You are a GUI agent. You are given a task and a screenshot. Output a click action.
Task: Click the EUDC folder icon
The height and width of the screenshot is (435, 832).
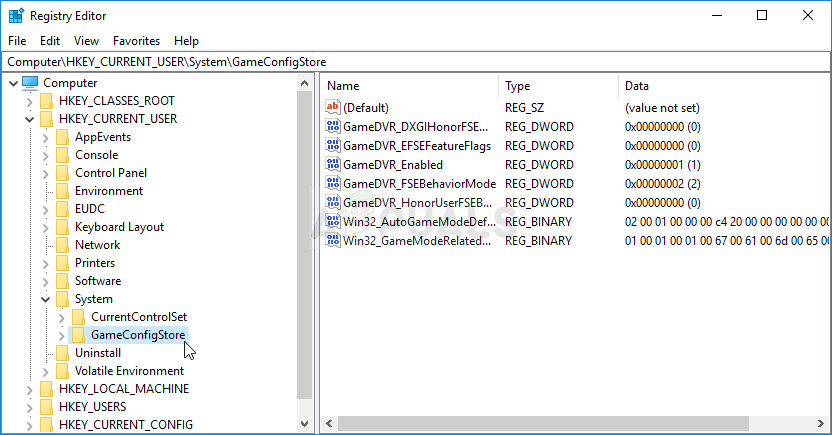[63, 209]
